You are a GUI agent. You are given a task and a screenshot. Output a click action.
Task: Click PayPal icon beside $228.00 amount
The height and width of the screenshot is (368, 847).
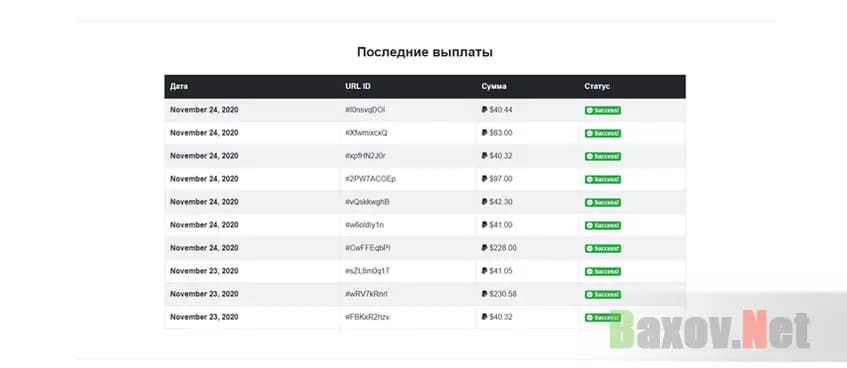pos(484,248)
